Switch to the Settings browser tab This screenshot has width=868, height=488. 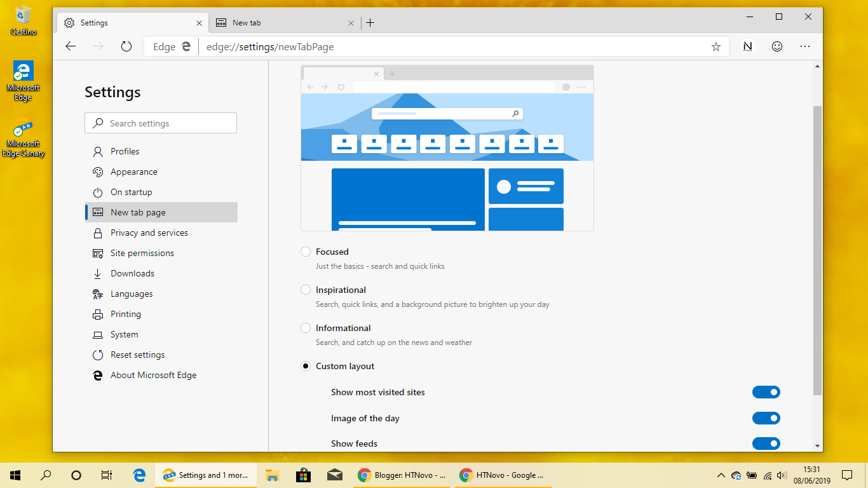point(133,23)
